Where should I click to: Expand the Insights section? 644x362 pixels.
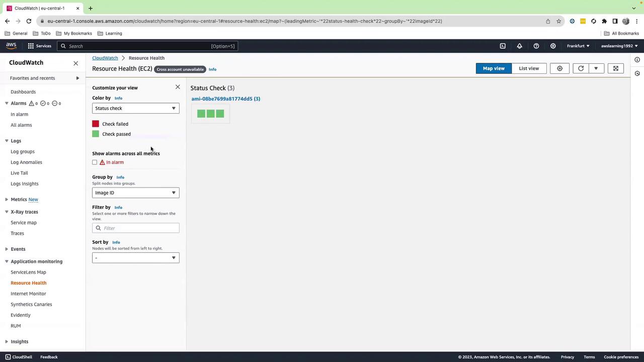coord(7,341)
